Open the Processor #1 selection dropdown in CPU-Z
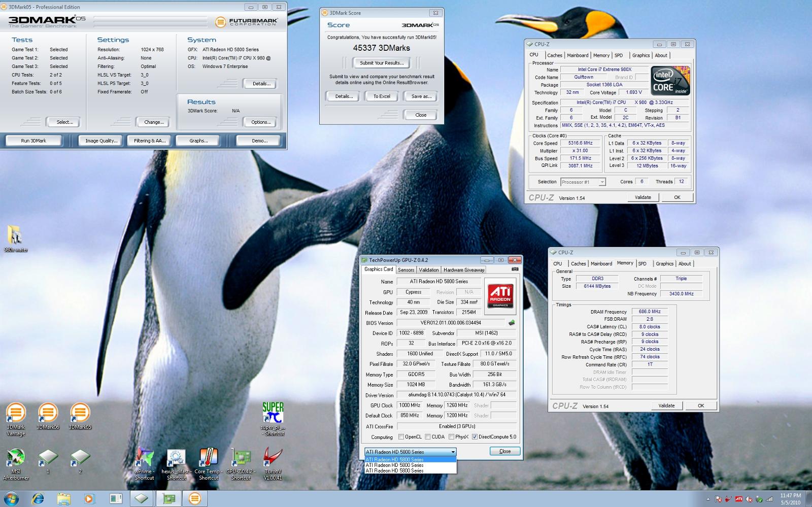 (x=583, y=182)
